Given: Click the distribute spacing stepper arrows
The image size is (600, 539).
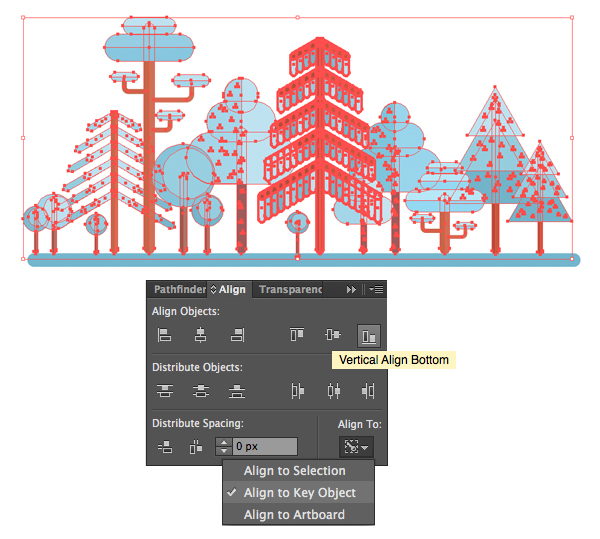Looking at the screenshot, I should 224,446.
